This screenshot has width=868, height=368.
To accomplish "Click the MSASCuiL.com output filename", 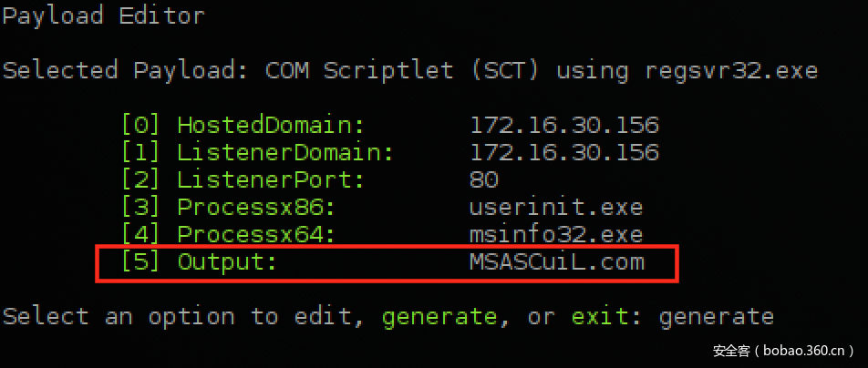I will [556, 262].
